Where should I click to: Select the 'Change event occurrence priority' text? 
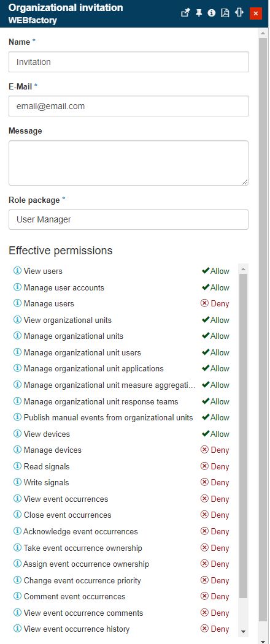click(82, 580)
